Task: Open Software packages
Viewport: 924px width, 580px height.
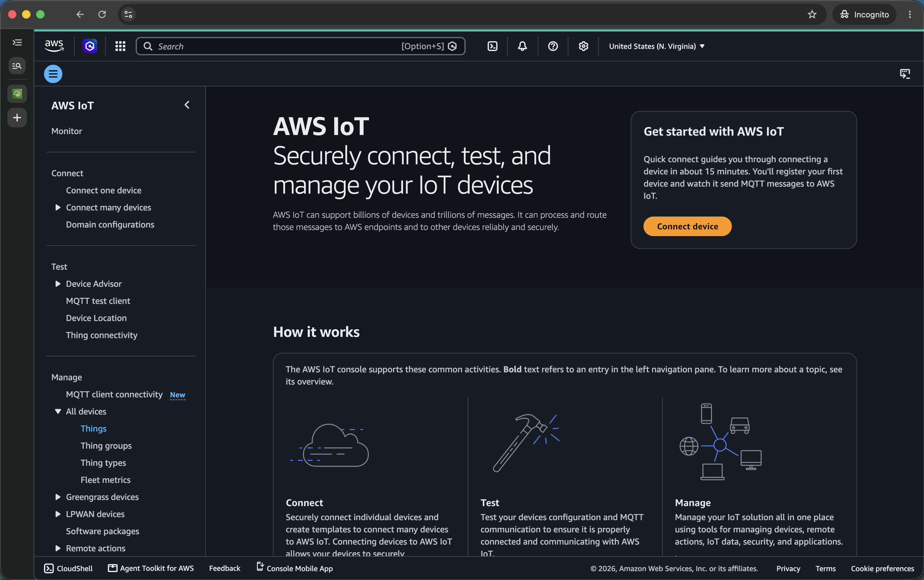Action: pos(102,531)
